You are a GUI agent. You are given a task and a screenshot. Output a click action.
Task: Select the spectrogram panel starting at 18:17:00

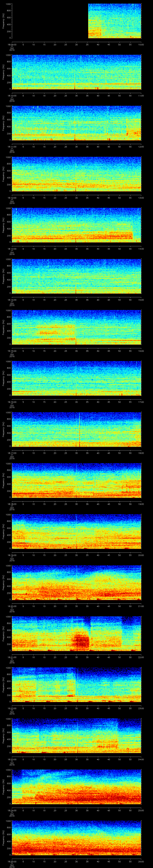77,429
